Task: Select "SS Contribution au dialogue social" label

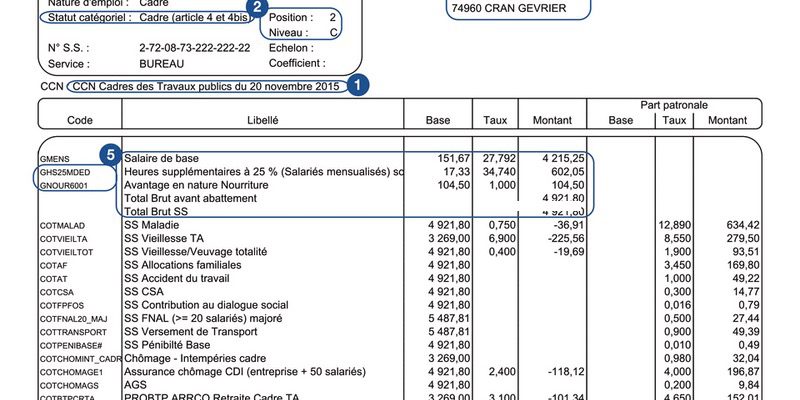Action: tap(206, 305)
